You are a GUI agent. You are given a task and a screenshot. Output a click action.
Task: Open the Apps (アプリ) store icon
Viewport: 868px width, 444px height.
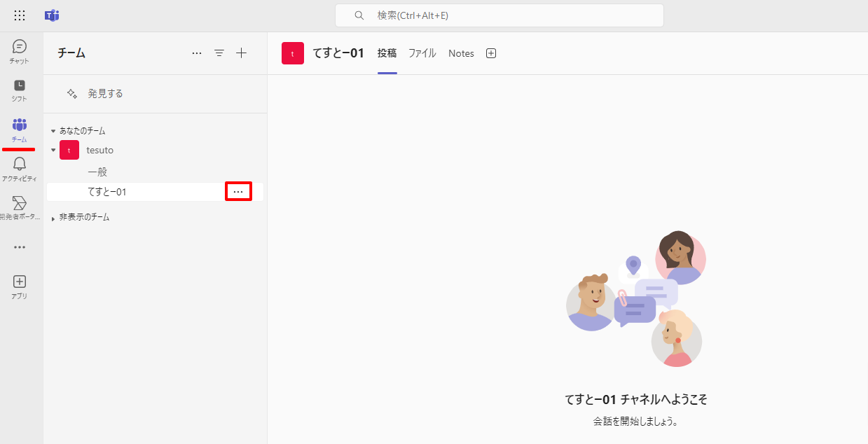pyautogui.click(x=20, y=286)
